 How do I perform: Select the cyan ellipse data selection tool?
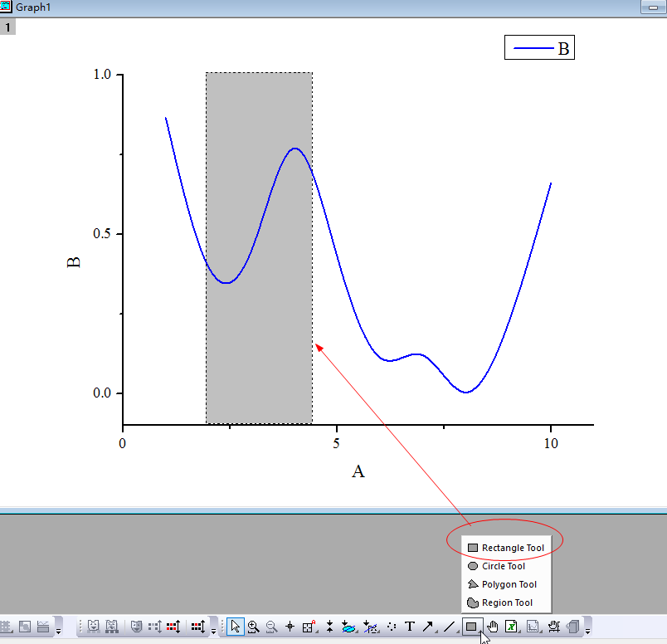click(348, 627)
